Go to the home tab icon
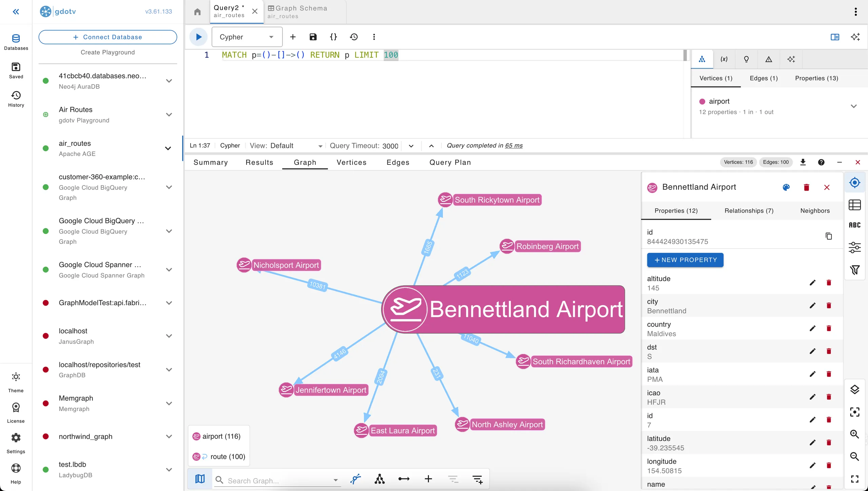Screen dimensions: 868x491 [x=197, y=12]
